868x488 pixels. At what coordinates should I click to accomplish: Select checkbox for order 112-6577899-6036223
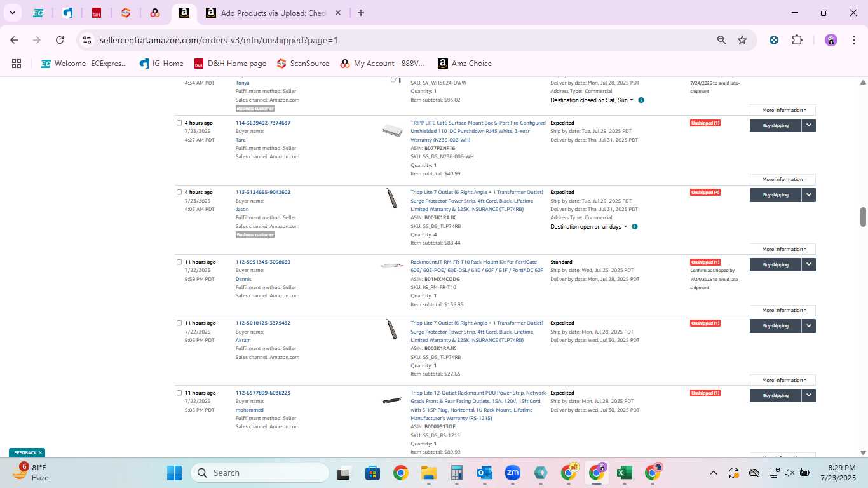pyautogui.click(x=179, y=393)
